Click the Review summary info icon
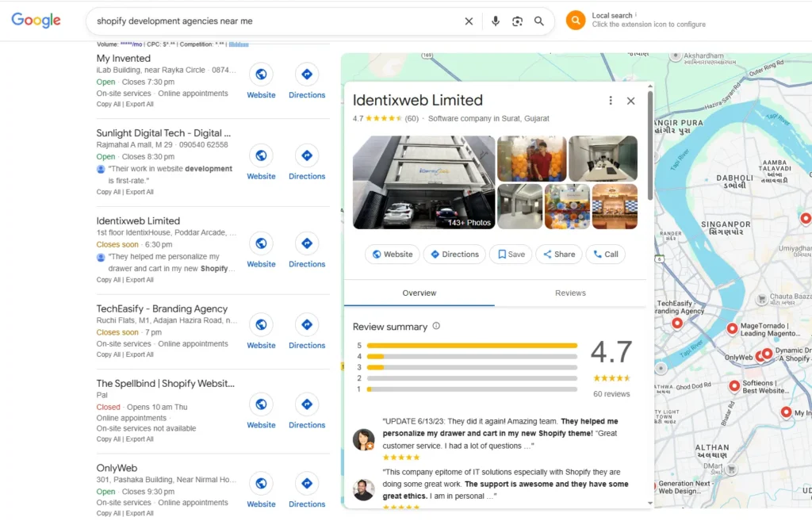 click(x=436, y=326)
